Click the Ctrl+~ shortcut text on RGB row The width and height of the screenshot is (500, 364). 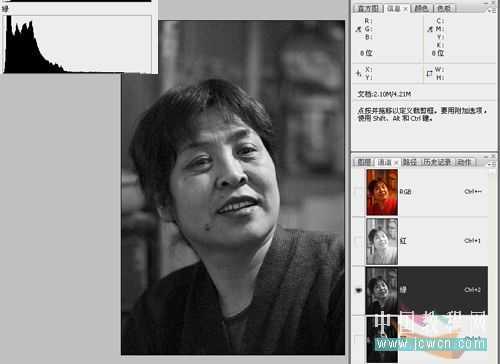473,192
